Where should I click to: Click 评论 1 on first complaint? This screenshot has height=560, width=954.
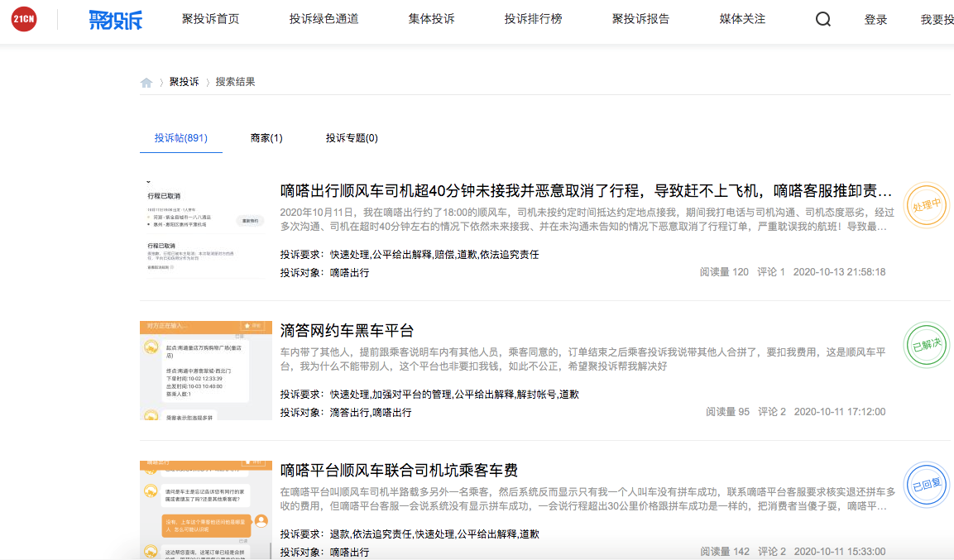771,272
